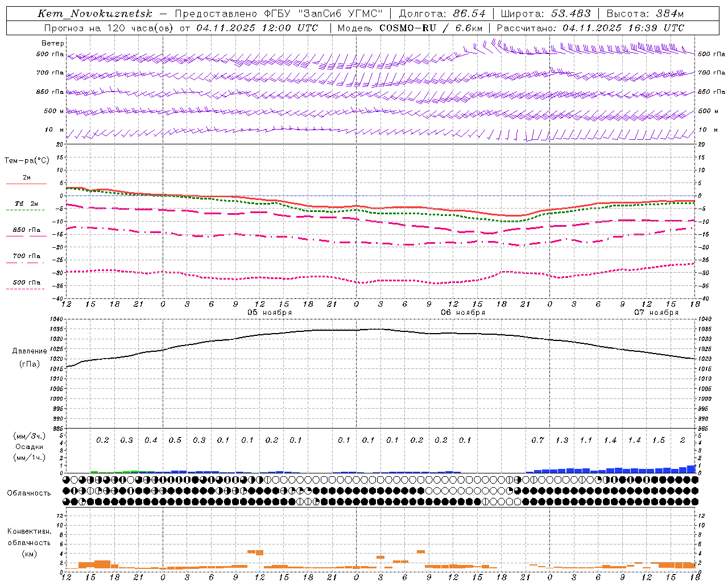
Task: Click the red '2м' temperature legend line
Action: (26, 184)
